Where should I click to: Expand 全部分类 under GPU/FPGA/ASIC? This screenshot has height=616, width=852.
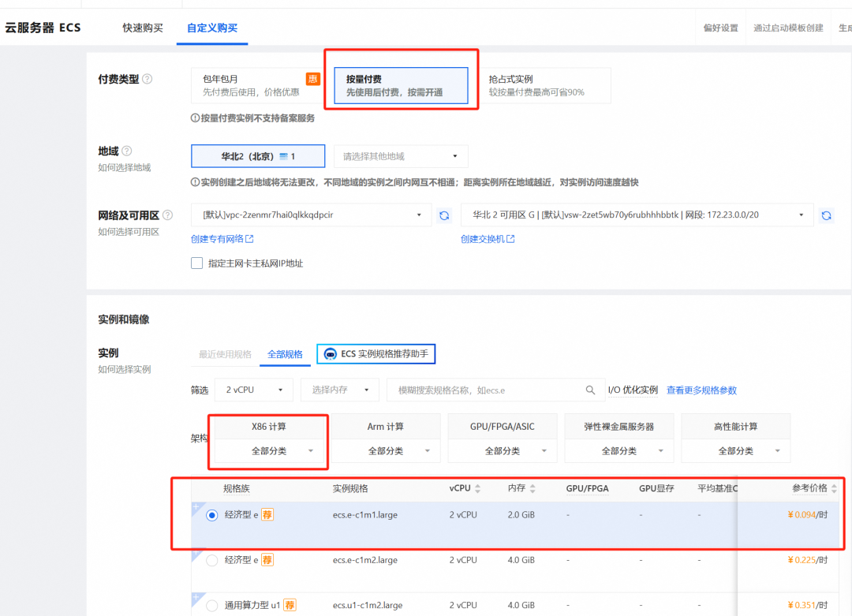(x=503, y=451)
